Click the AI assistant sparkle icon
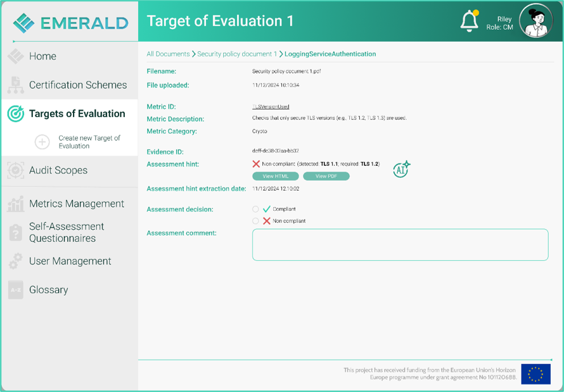 pyautogui.click(x=402, y=169)
